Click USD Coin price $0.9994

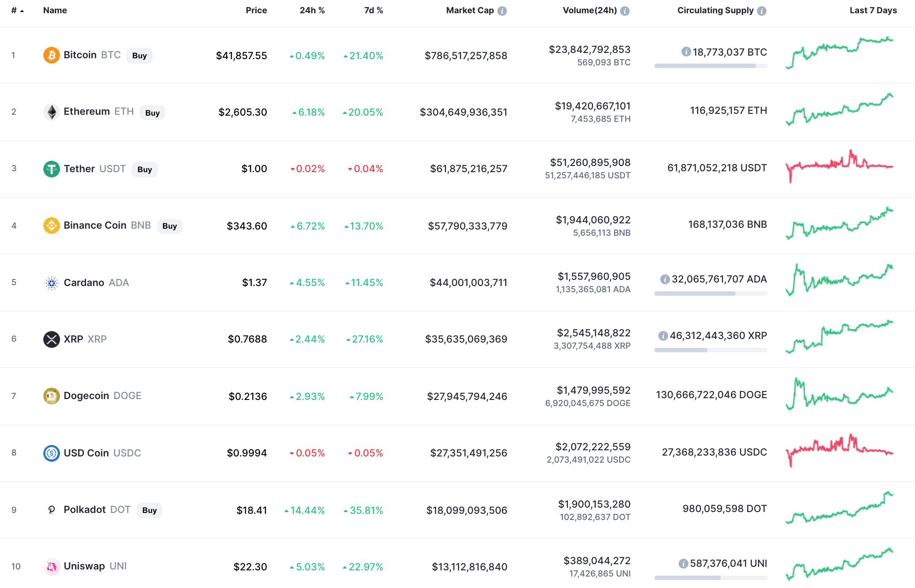[247, 453]
